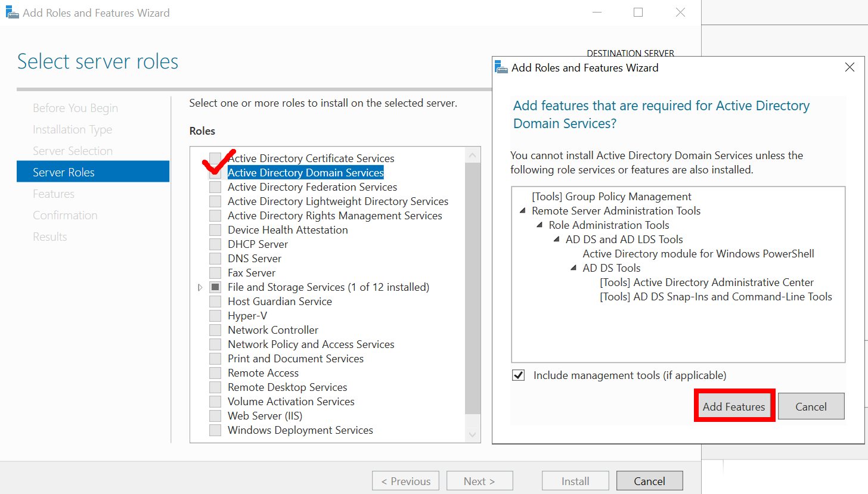Enable Print and Document Services role
Image resolution: width=868 pixels, height=494 pixels.
click(215, 359)
